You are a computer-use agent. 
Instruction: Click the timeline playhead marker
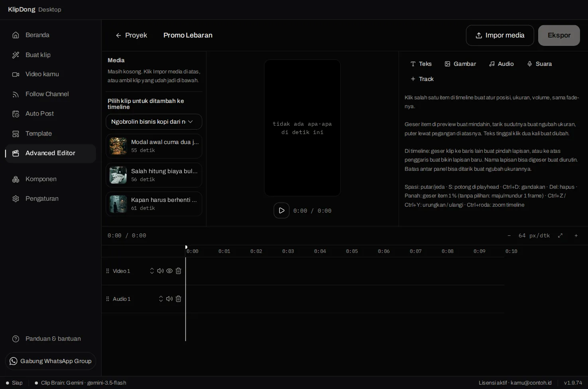click(x=186, y=247)
